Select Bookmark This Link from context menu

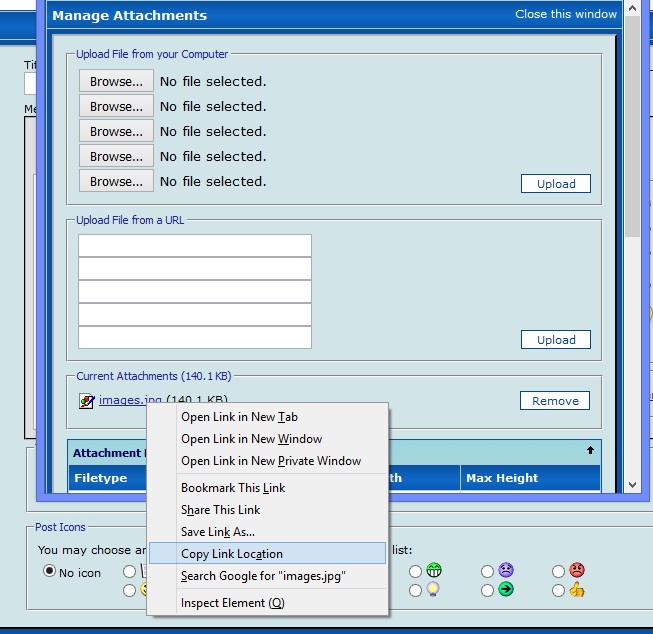(x=267, y=488)
